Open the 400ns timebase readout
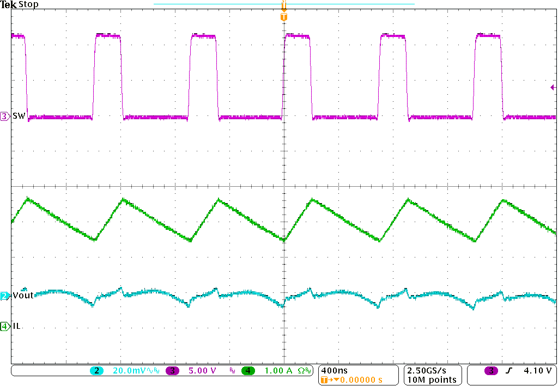 [x=333, y=369]
